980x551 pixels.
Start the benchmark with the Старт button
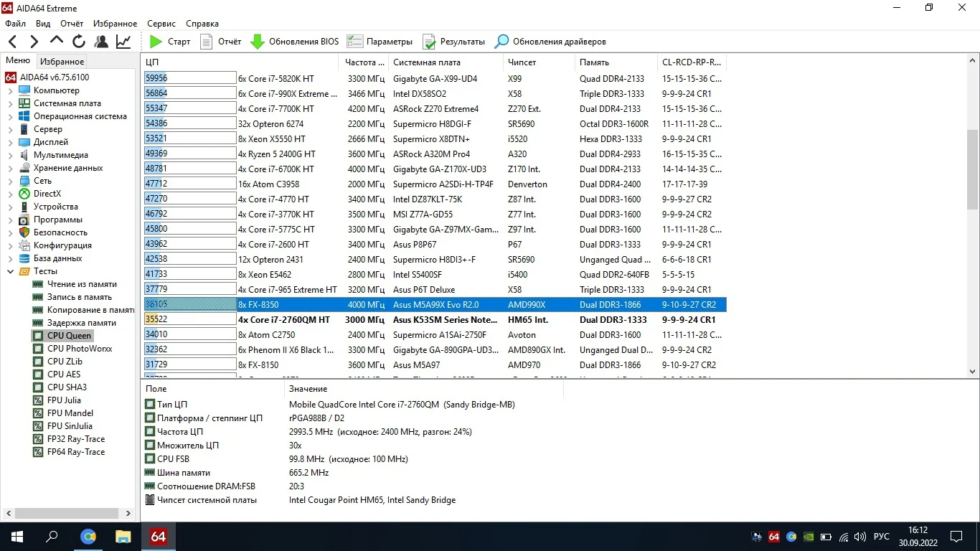[170, 42]
